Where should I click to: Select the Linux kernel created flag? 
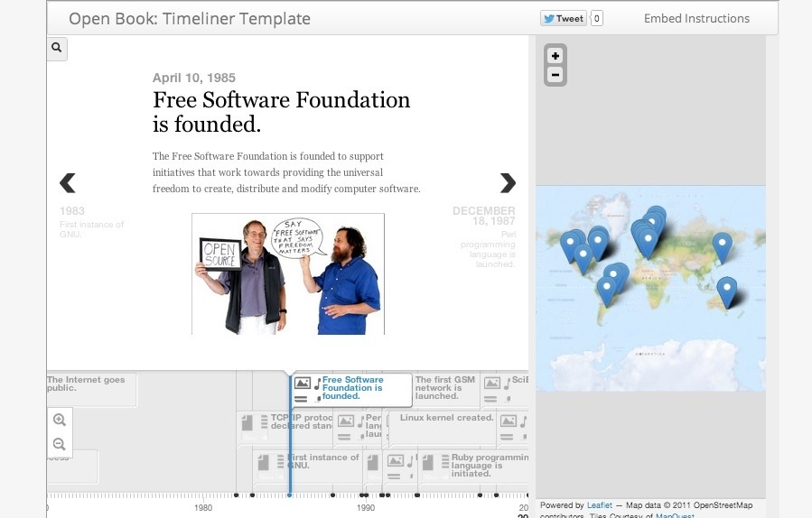click(443, 428)
